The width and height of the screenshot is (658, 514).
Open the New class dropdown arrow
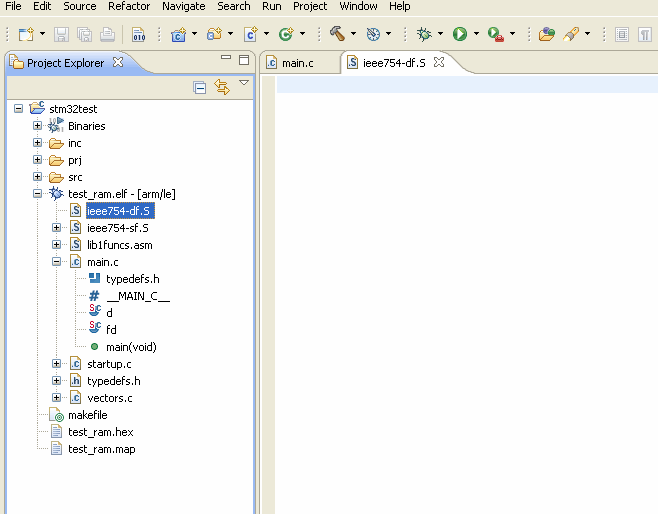302,34
